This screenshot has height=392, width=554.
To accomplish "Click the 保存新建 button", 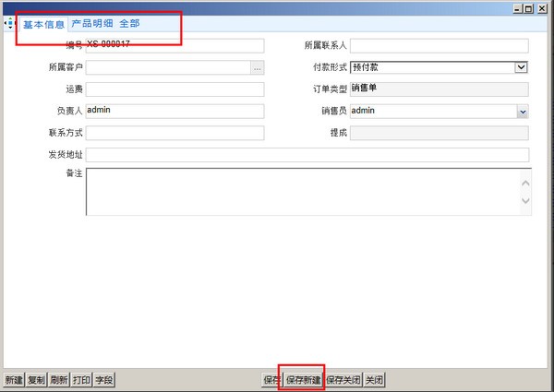I will 304,379.
